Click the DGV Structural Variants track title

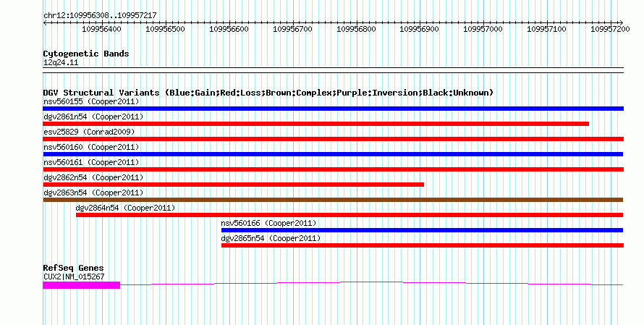pyautogui.click(x=268, y=93)
